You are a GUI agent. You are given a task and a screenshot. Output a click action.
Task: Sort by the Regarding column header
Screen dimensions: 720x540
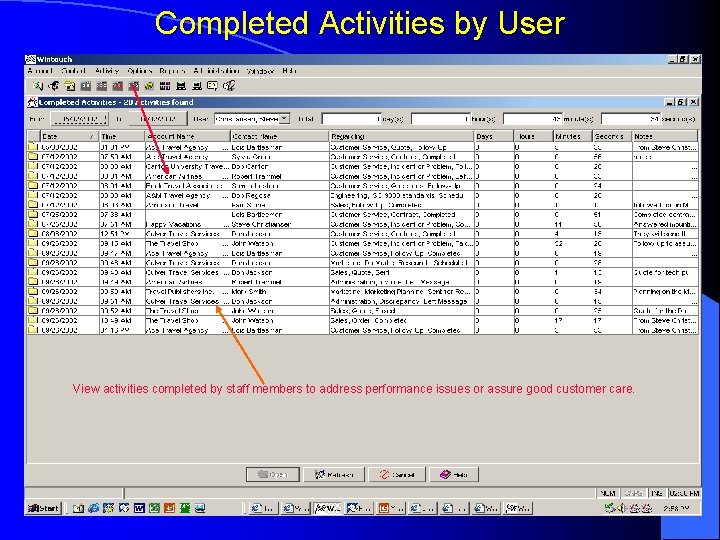402,136
